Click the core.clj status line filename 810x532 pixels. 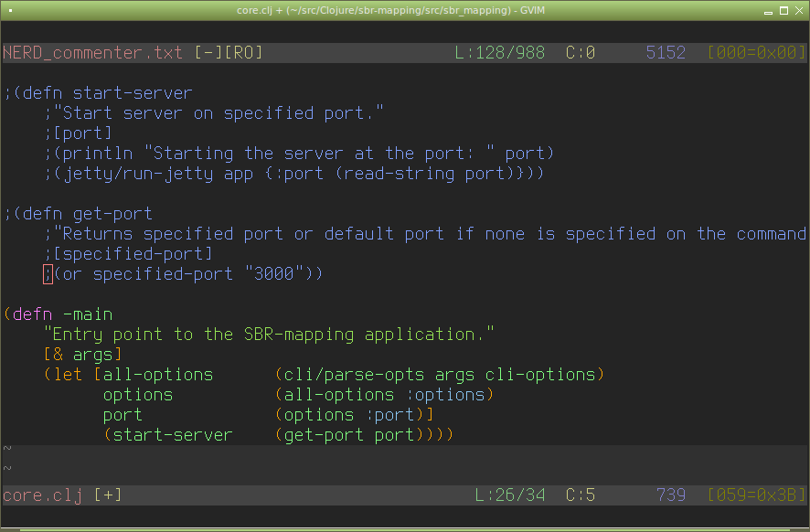42,495
